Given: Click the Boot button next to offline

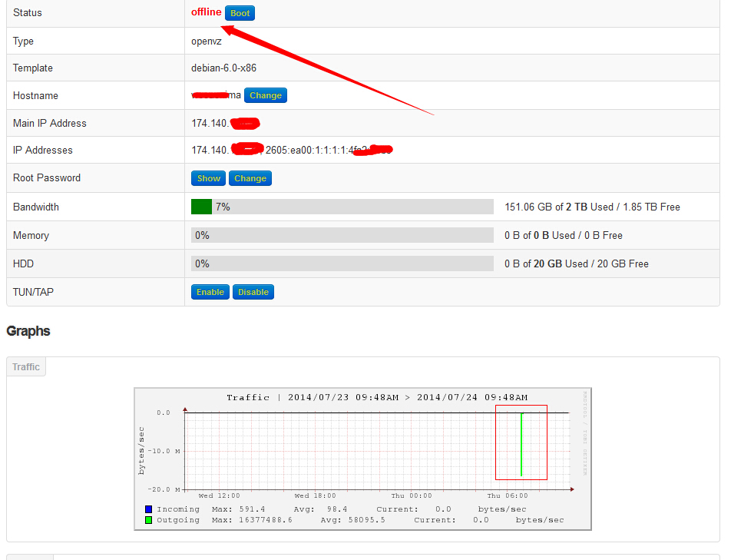Looking at the screenshot, I should 240,13.
